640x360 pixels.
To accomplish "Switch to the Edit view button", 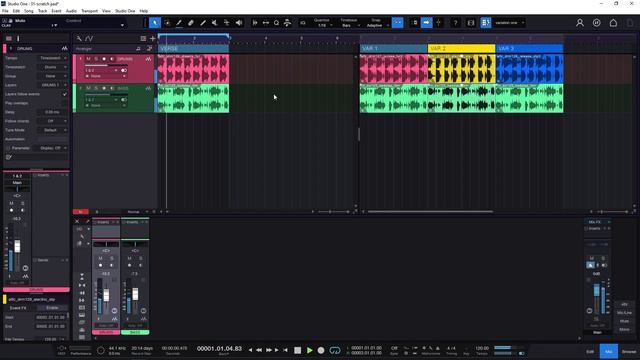I will 590,351.
